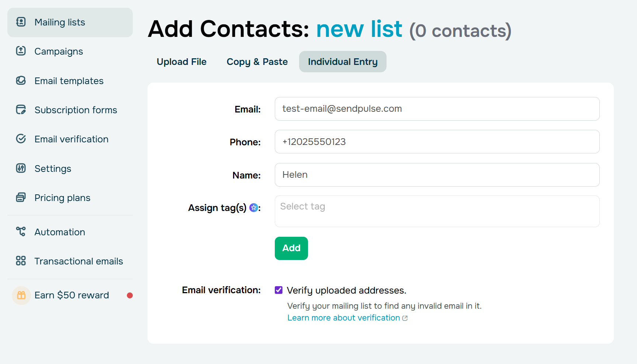The height and width of the screenshot is (364, 637).
Task: Click the gift icon next to Earn $50 reward
Action: point(21,295)
